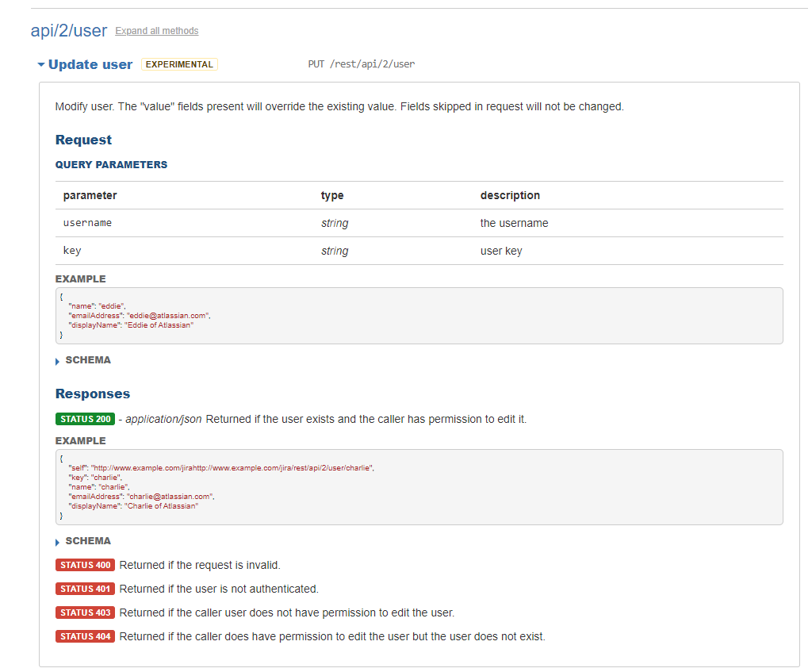The height and width of the screenshot is (672, 812).
Task: Click the Request section heading
Action: (x=83, y=140)
